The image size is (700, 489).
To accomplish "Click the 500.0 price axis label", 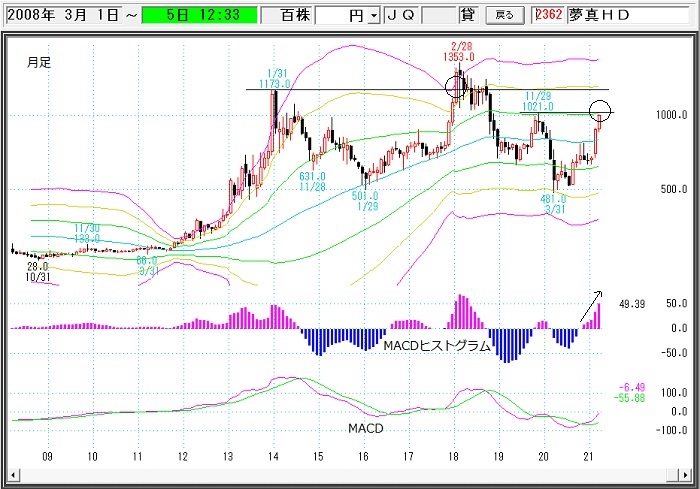I will 674,189.
